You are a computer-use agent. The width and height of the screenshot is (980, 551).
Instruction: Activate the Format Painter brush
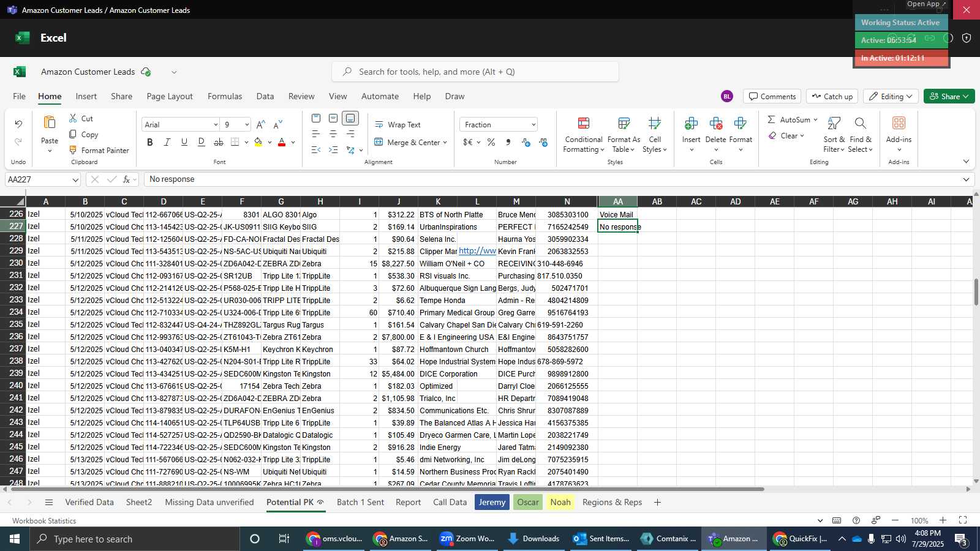[x=73, y=150]
